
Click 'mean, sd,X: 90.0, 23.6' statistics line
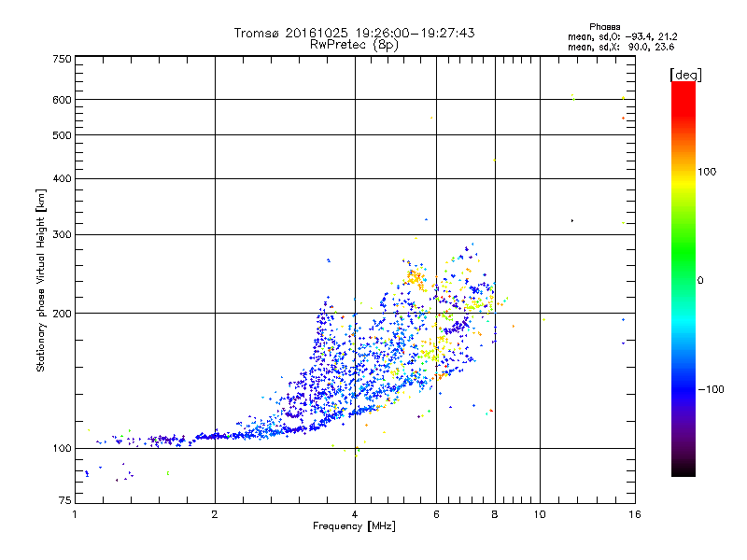(621, 47)
